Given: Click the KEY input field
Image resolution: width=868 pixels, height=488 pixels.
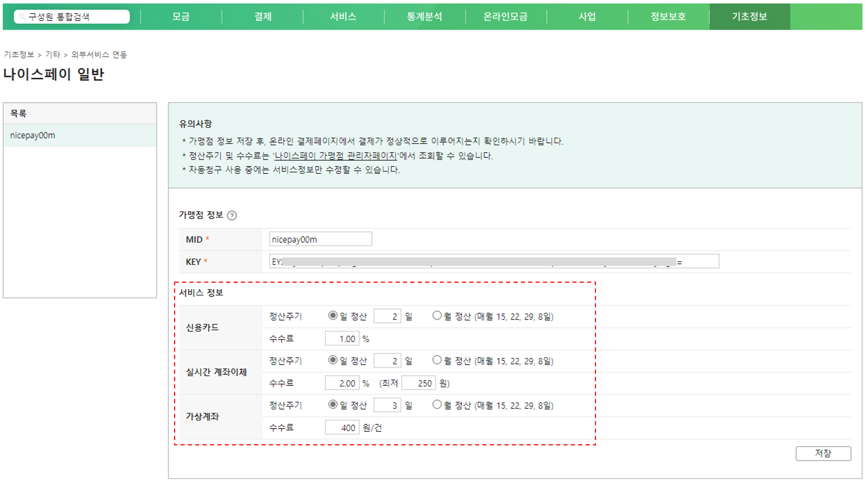Looking at the screenshot, I should (x=494, y=261).
